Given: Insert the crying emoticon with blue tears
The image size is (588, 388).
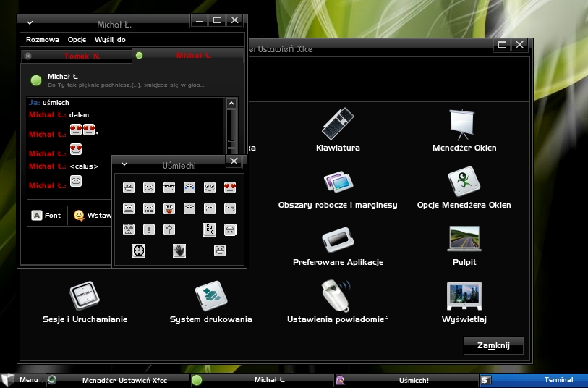Looking at the screenshot, I should coord(189,187).
